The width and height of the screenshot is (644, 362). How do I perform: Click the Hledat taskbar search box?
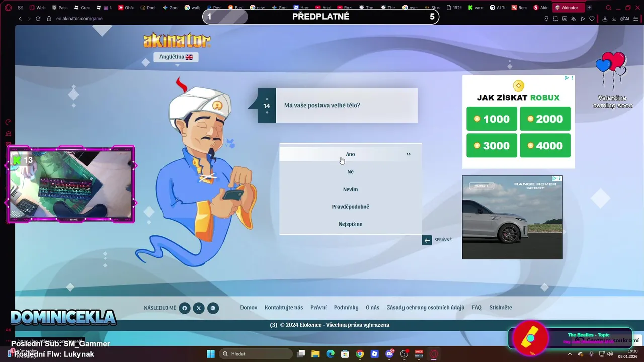click(257, 354)
